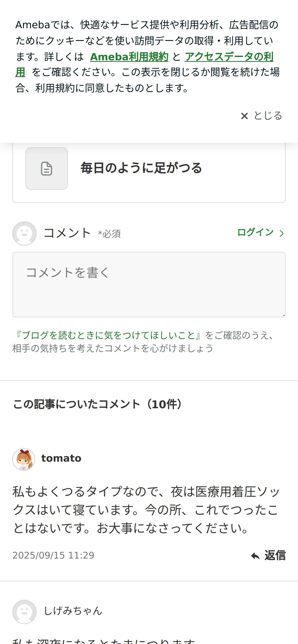The image size is (298, 644).
Task: Open ブログを読むときに気をつけてほしいこと guideline link
Action: (108, 335)
